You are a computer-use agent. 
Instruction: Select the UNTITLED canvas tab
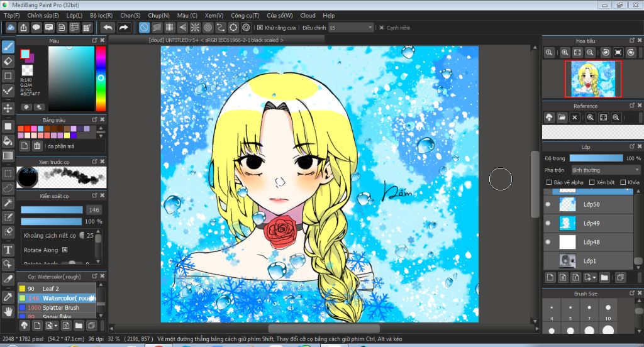216,40
